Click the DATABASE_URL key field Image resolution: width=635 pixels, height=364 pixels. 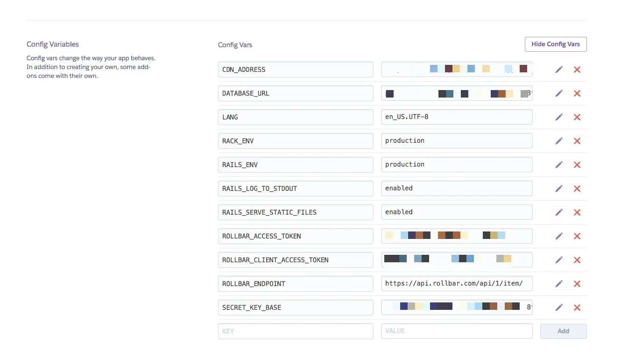[296, 93]
